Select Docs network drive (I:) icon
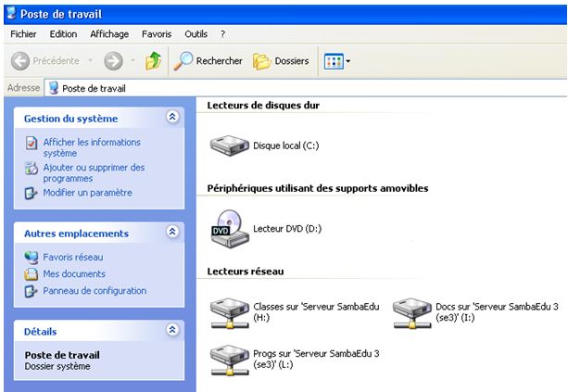Image resolution: width=568 pixels, height=392 pixels. point(412,312)
